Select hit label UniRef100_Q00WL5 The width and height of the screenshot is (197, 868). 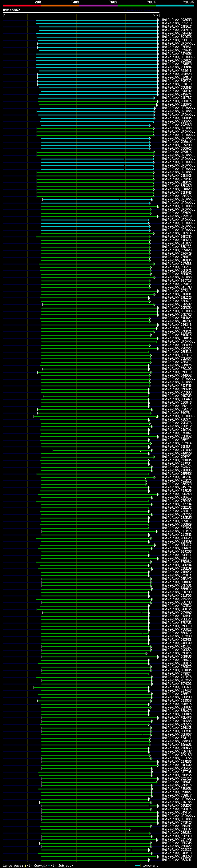click(x=177, y=101)
